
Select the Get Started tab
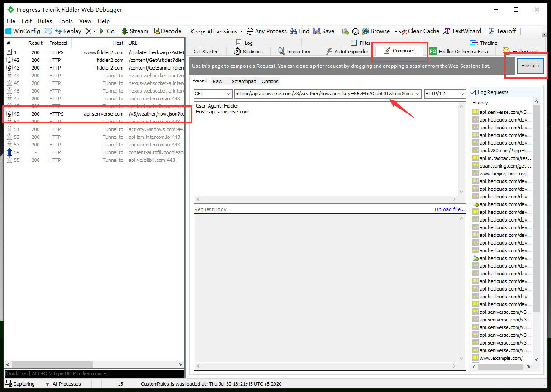click(x=206, y=52)
